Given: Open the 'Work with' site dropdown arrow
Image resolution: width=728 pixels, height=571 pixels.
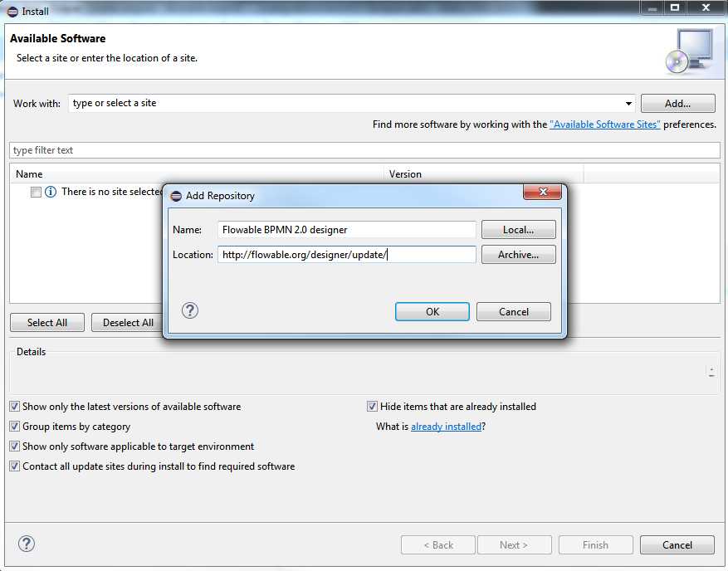Looking at the screenshot, I should (628, 103).
